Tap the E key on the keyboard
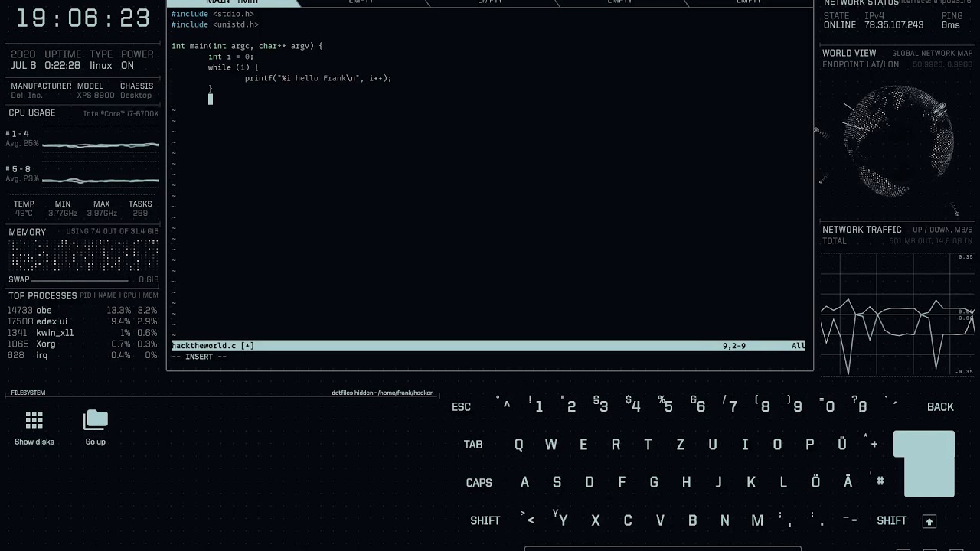980x551 pixels. [583, 445]
